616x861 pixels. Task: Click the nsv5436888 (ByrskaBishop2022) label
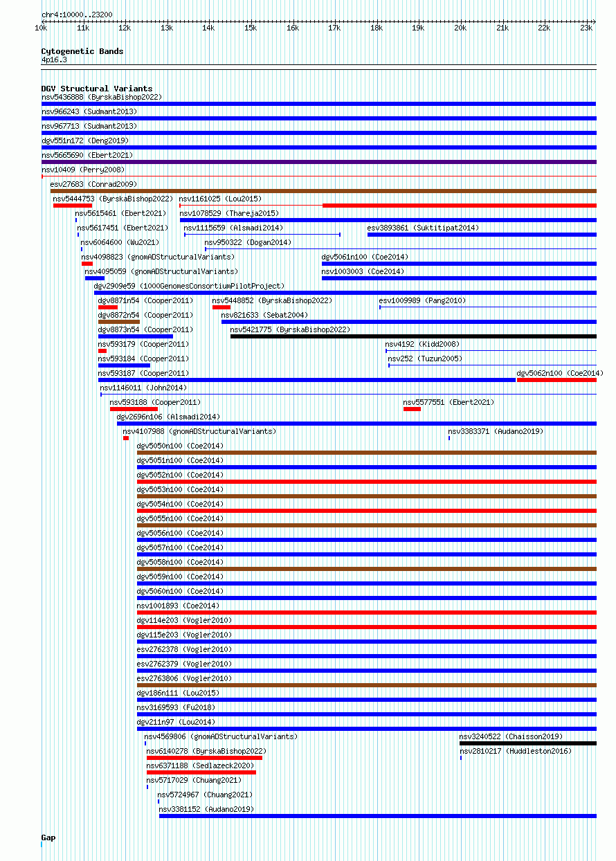101,97
